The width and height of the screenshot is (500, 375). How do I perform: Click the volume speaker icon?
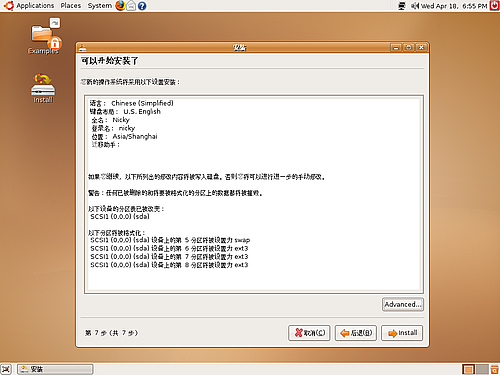click(415, 6)
